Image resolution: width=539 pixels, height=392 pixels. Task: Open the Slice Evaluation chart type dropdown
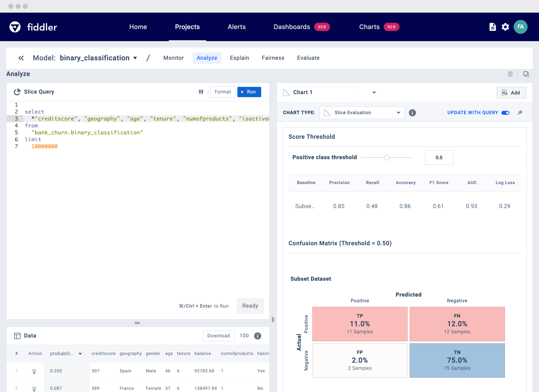coord(362,113)
